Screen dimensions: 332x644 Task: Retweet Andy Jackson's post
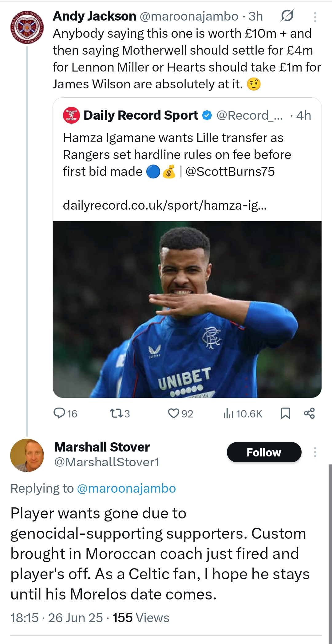click(x=120, y=413)
